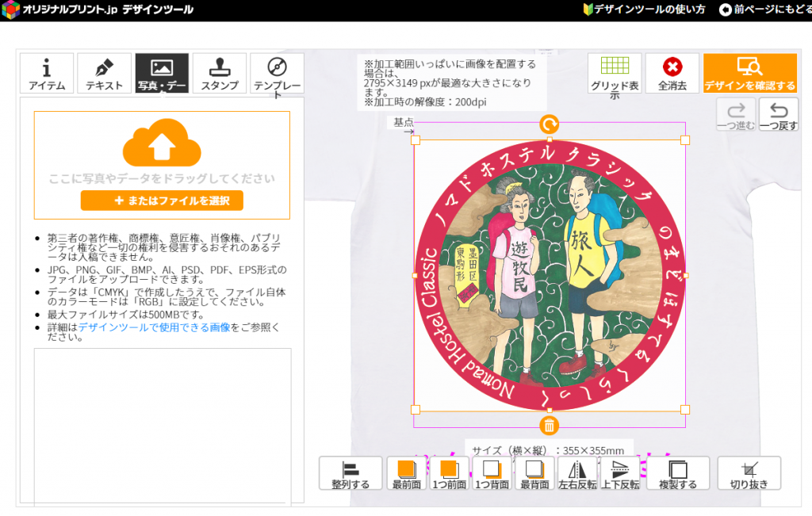
Task: Open the テンプレート tab
Action: coord(277,73)
